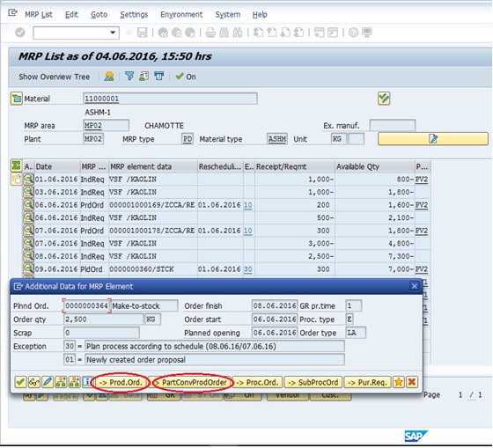Click the MRP area field MP02
This screenshot has height=448, width=493.
click(x=106, y=125)
